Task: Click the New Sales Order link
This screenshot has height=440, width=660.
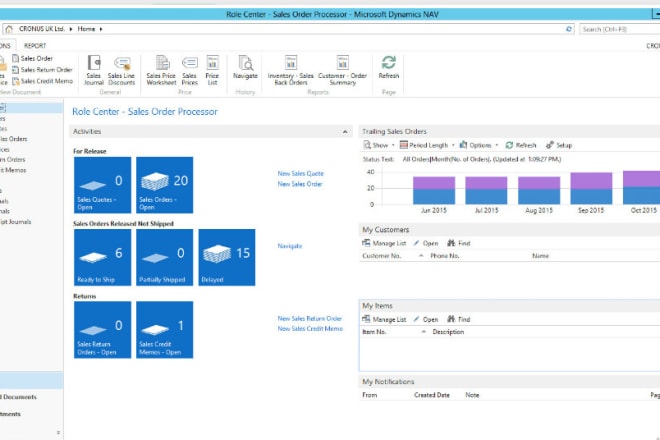Action: click(300, 184)
